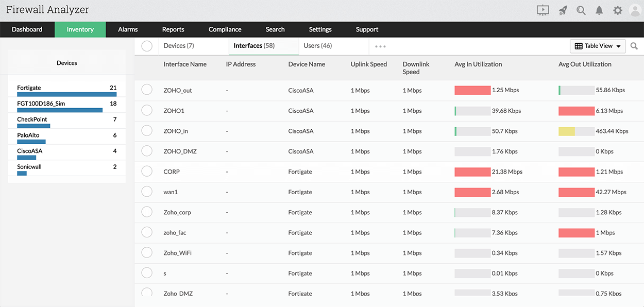This screenshot has height=307, width=644.
Task: Select the CORP interface row radio button
Action: (x=147, y=172)
